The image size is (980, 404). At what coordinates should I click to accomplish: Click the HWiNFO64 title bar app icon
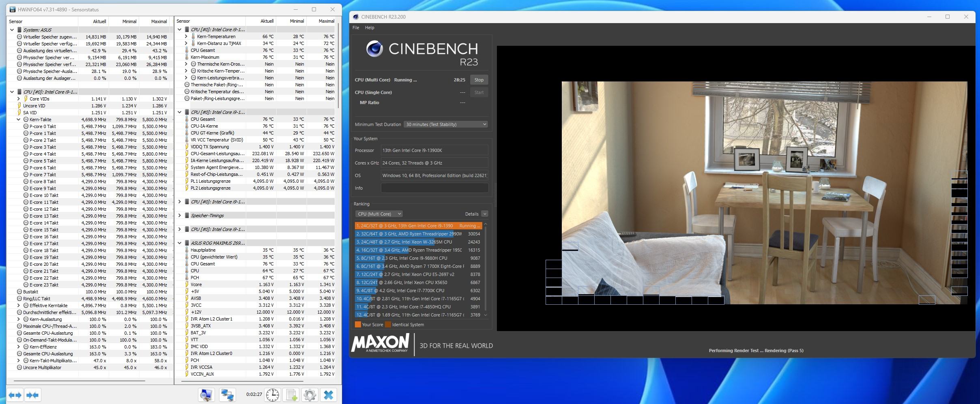point(12,9)
